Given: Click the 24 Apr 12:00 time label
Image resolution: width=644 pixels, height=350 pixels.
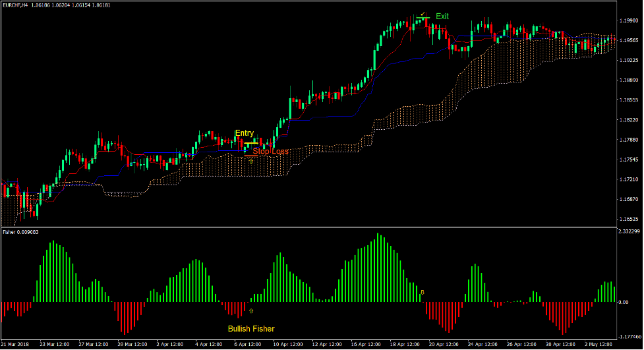Looking at the screenshot, I should (483, 344).
